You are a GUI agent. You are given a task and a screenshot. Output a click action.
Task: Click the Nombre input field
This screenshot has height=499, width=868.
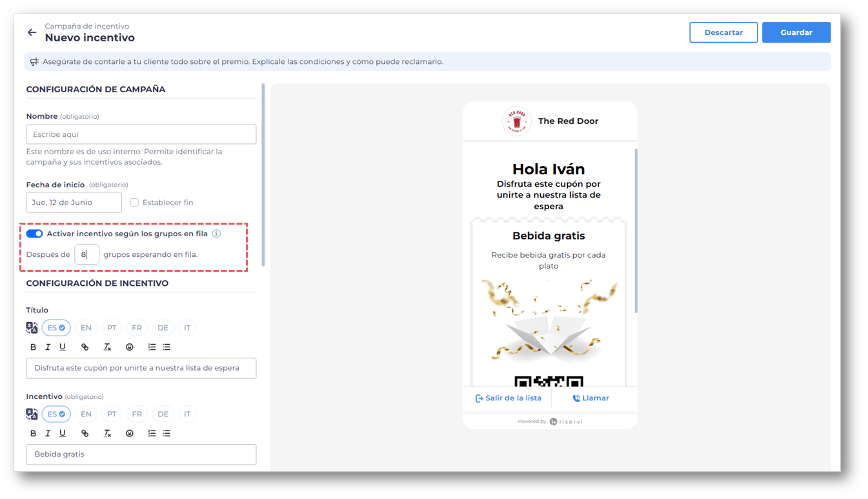pos(141,134)
